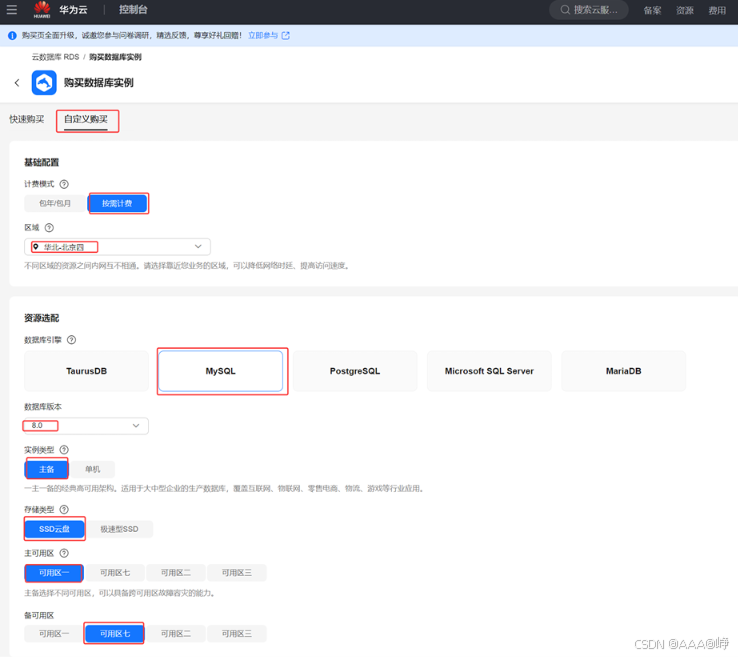Open 资源 in top bar
The height and width of the screenshot is (657, 738).
point(685,10)
